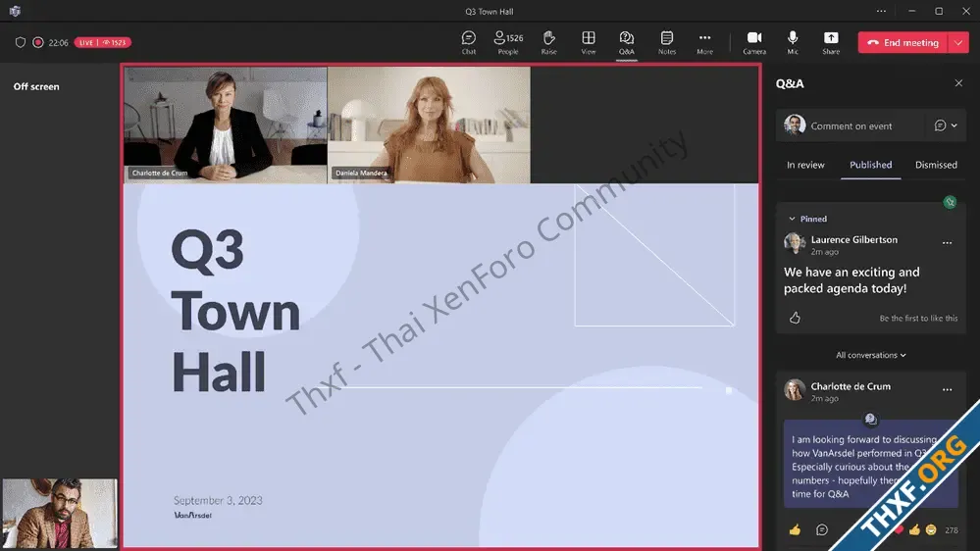Click the meeting timer 22:06

pyautogui.click(x=58, y=42)
